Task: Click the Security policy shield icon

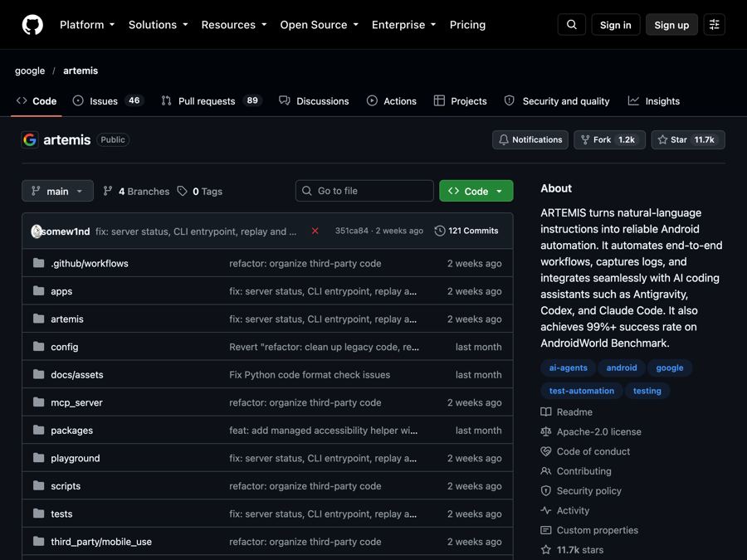Action: pos(546,490)
